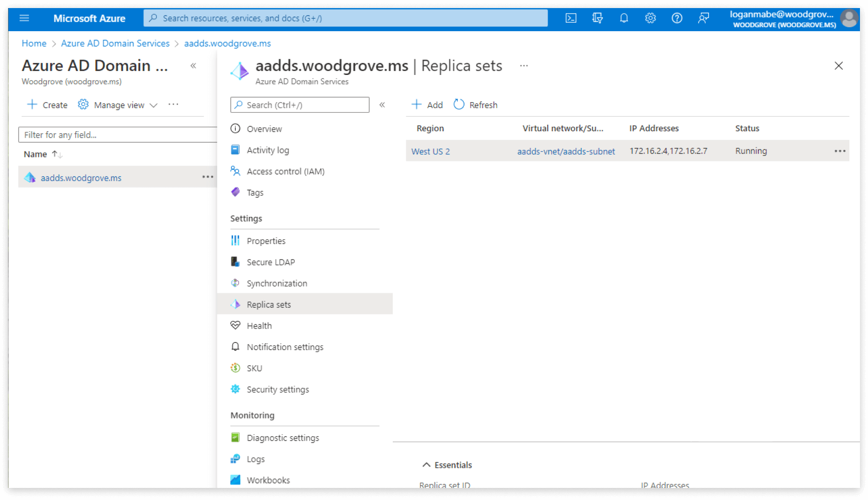Collapse the Azure AD Domain list pane

click(x=193, y=66)
